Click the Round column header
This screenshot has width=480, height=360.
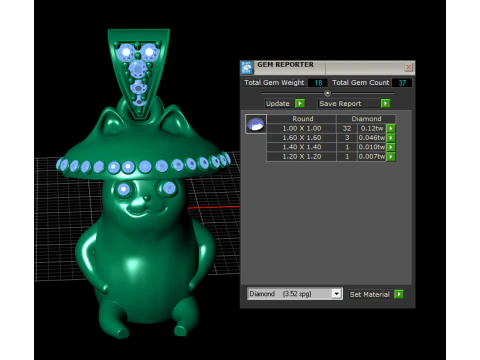[302, 119]
